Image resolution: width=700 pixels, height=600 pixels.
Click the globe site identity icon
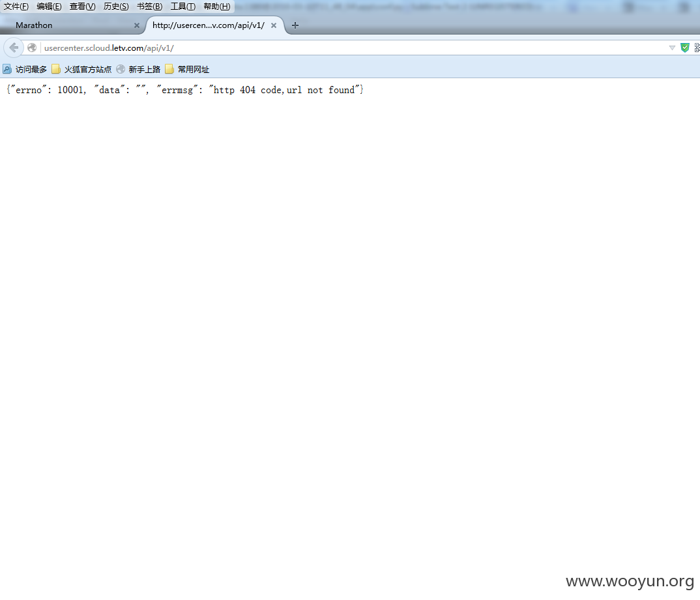[x=32, y=48]
